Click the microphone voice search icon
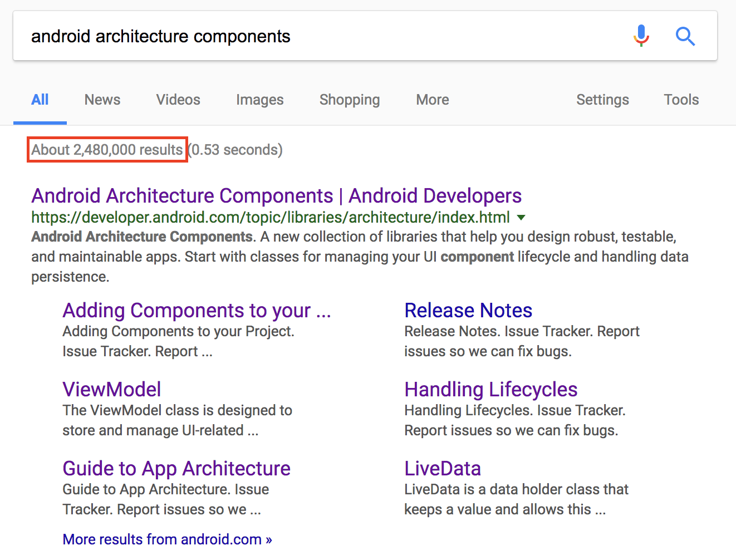Viewport: 736px width, 560px height. click(x=641, y=36)
